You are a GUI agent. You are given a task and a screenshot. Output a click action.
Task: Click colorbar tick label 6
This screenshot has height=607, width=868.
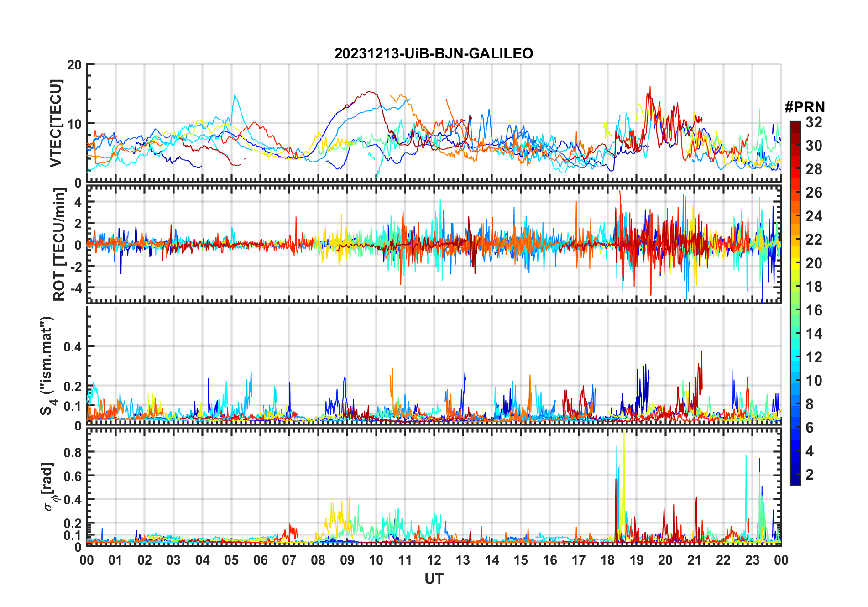point(810,428)
